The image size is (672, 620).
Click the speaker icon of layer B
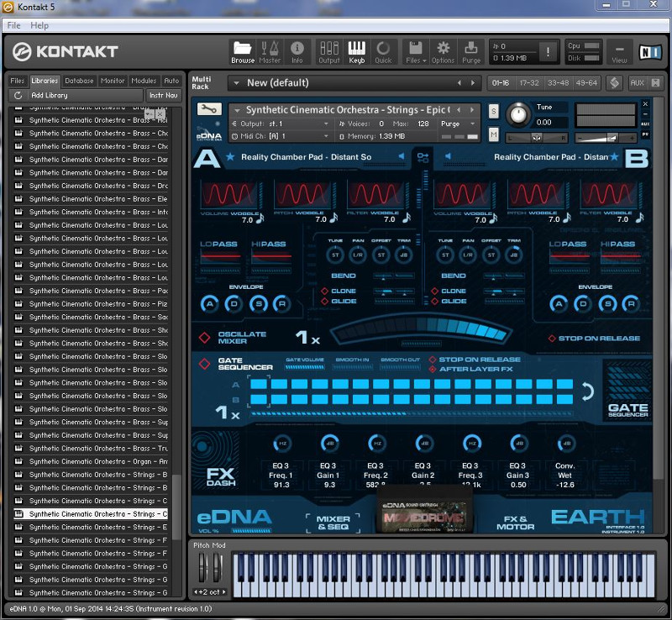coord(448,156)
